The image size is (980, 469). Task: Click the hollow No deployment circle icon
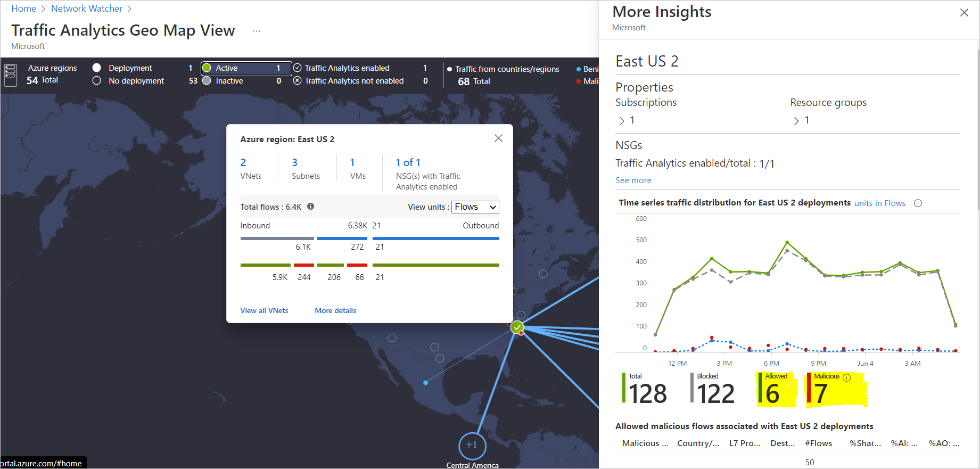click(x=96, y=80)
